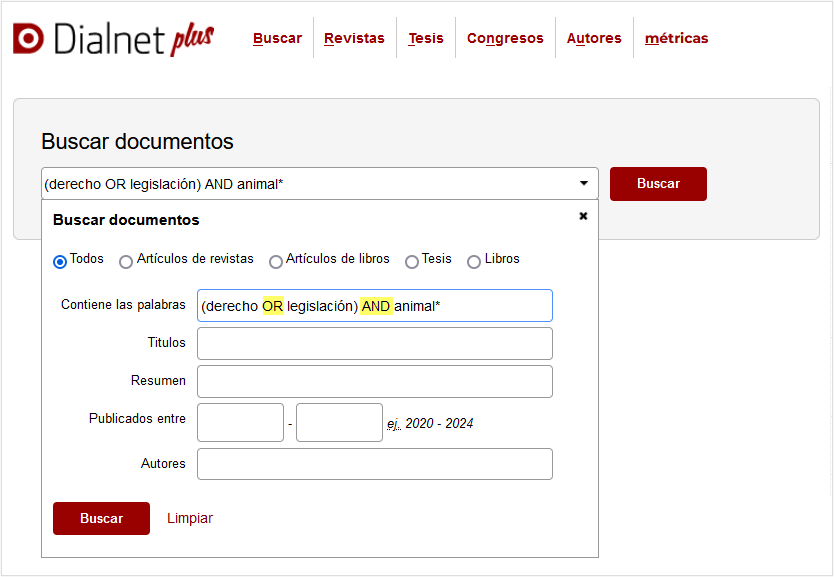This screenshot has width=834, height=577.
Task: Select Artículos de revistas radio option
Action: pyautogui.click(x=126, y=262)
